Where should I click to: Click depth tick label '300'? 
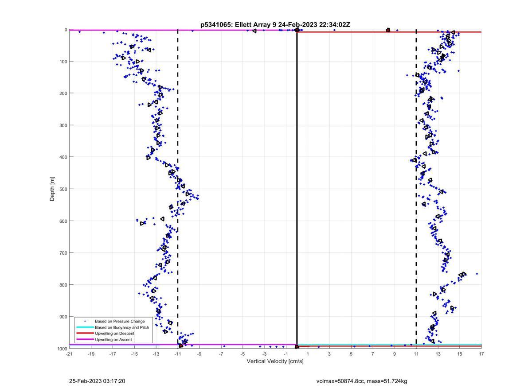(63, 125)
